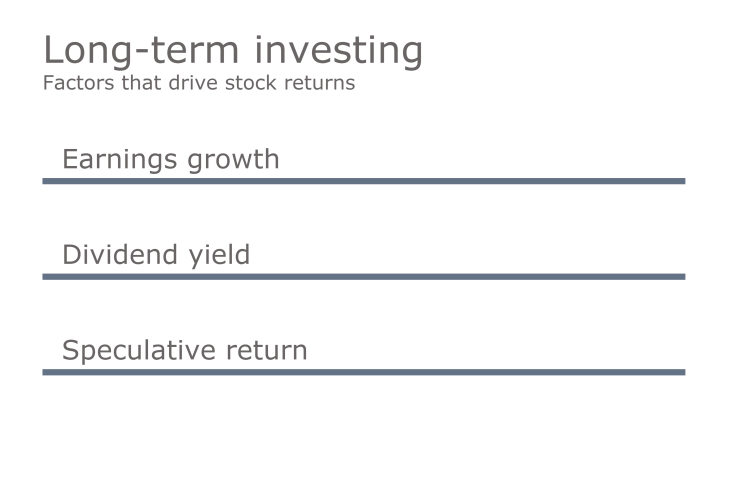Open the 'Speculative return' heading
Screen dimensions: 740x482
coord(184,351)
